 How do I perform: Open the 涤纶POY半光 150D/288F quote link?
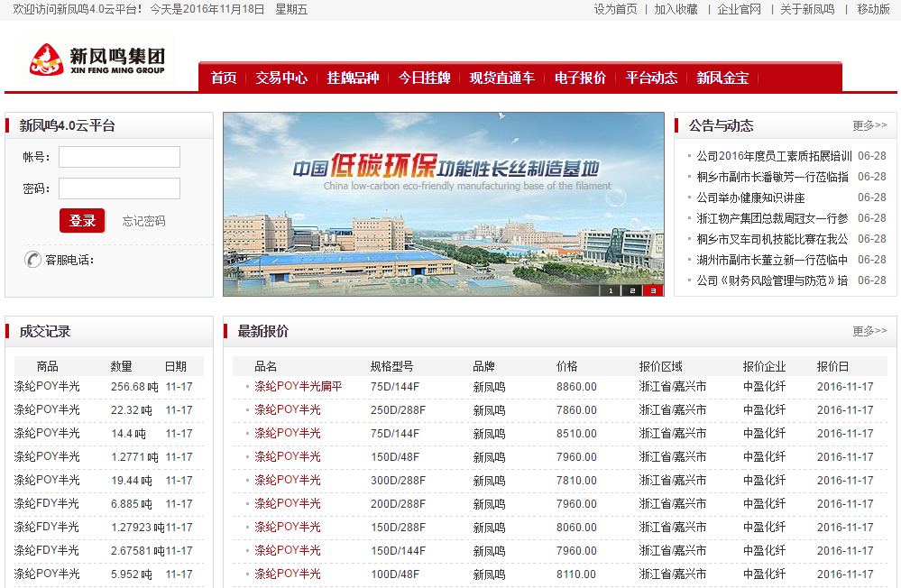(x=288, y=527)
